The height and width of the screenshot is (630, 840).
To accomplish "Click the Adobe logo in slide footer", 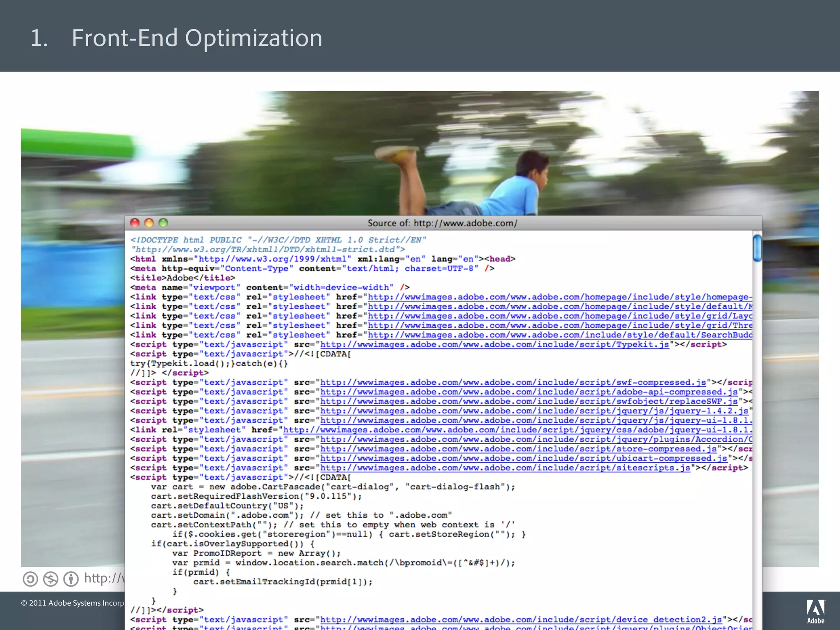I will tap(816, 611).
